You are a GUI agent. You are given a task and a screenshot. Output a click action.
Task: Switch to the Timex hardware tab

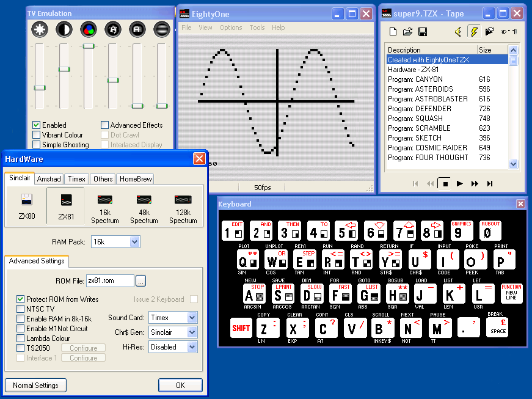click(x=77, y=179)
